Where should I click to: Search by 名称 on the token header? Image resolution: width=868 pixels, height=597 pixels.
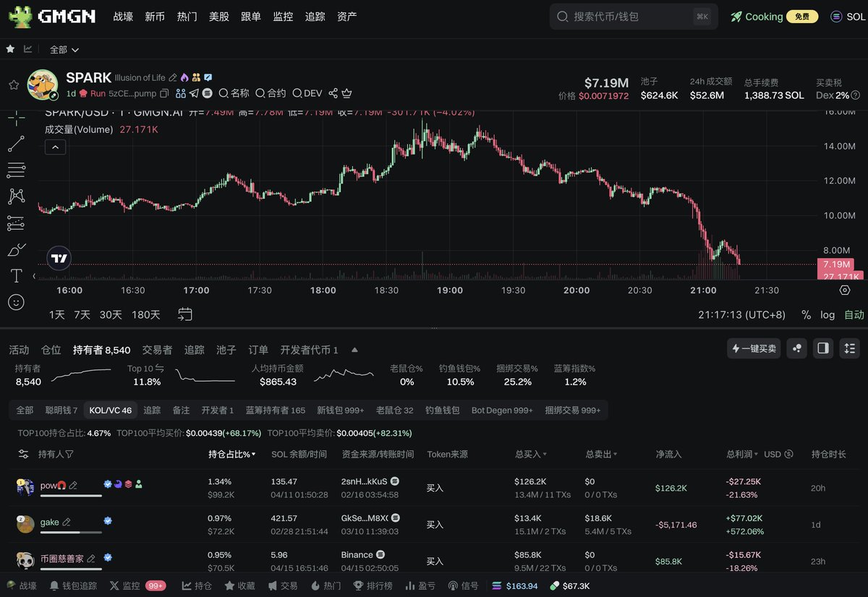point(234,93)
